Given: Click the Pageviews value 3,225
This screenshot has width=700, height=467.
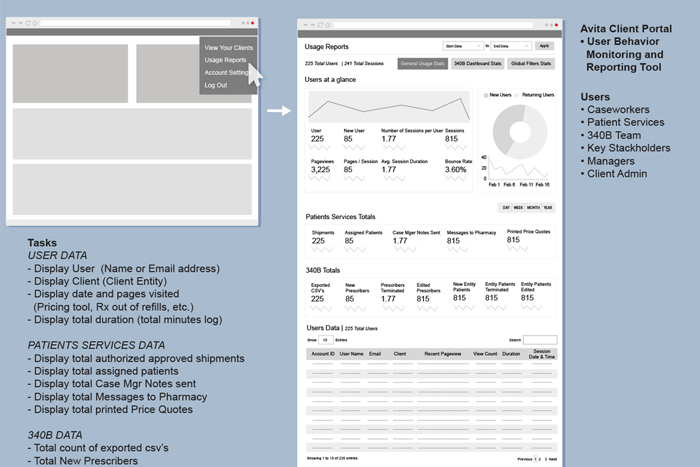Looking at the screenshot, I should [x=321, y=170].
